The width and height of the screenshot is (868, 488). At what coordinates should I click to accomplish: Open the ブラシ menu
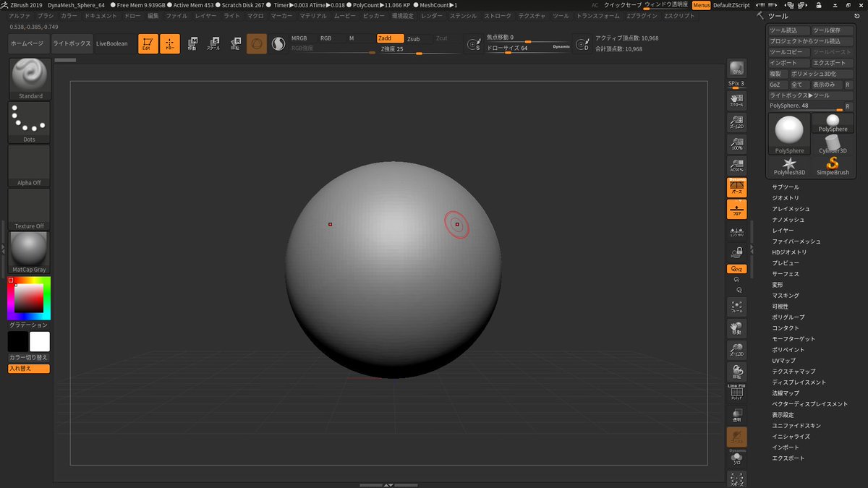[x=46, y=15]
